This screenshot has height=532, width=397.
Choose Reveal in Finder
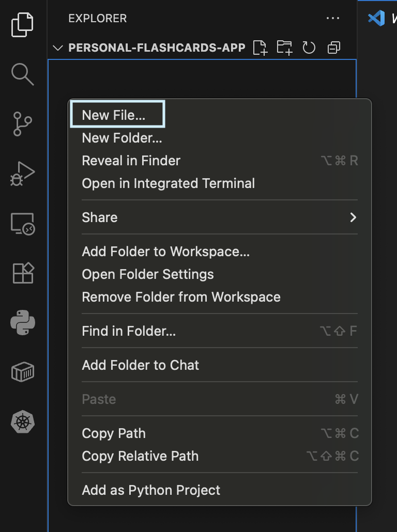131,161
